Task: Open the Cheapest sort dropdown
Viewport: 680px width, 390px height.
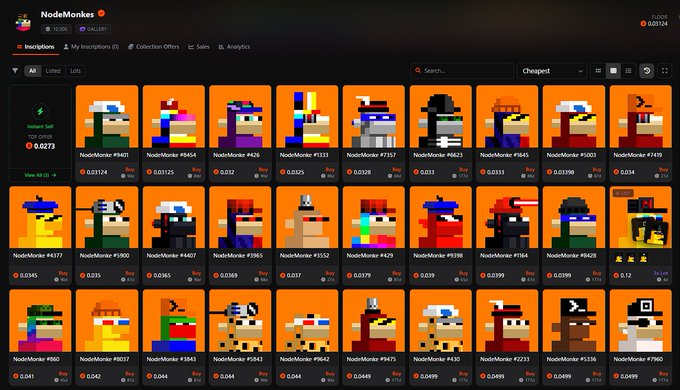Action: 552,71
